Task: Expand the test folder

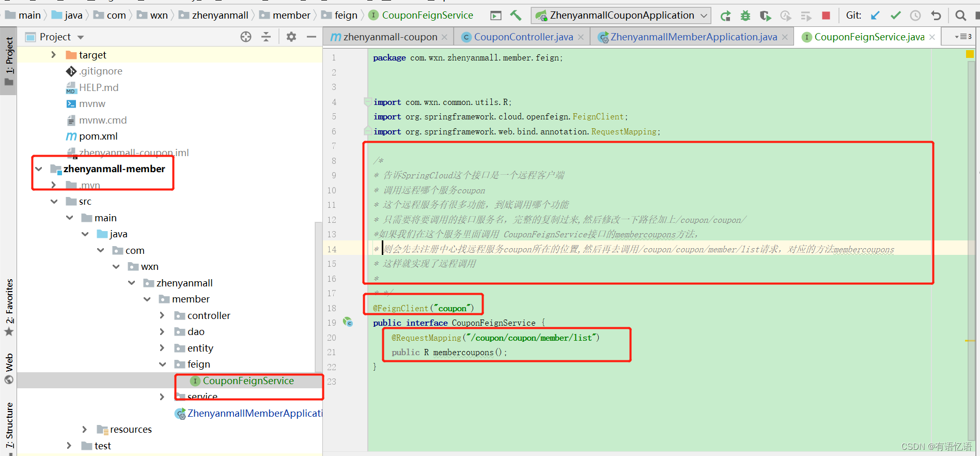Action: click(69, 446)
